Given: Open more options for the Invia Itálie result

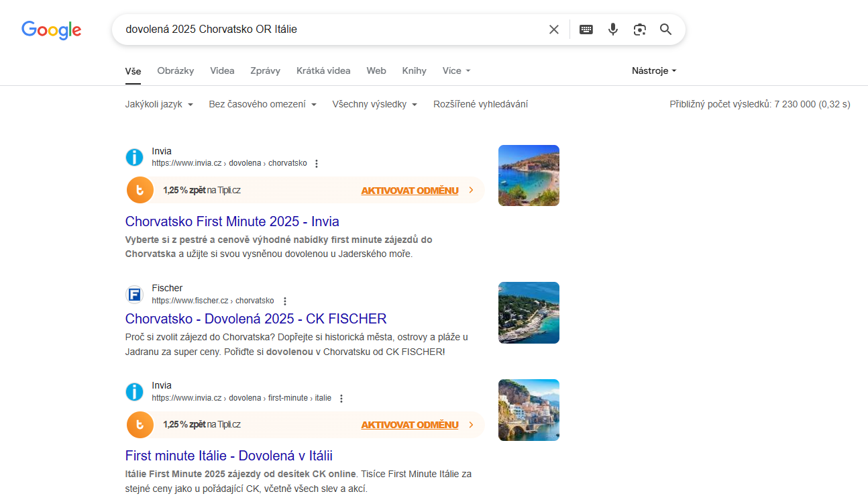Looking at the screenshot, I should pyautogui.click(x=341, y=399).
